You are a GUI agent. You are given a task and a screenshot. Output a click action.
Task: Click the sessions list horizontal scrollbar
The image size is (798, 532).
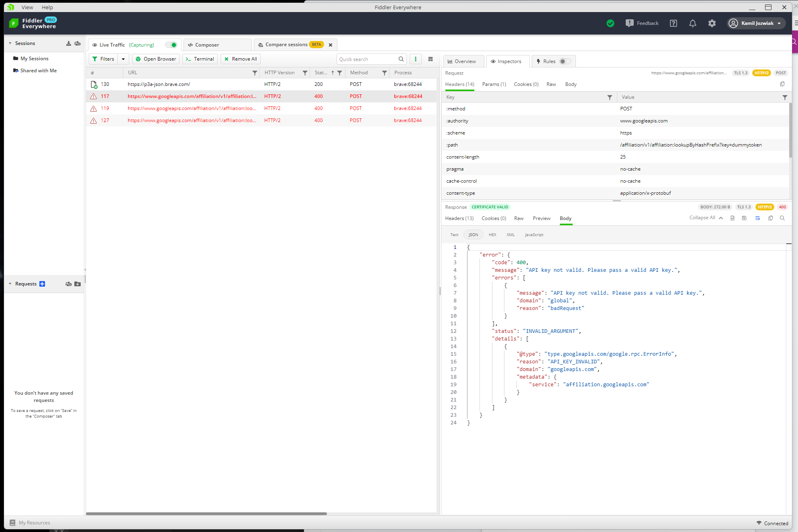tap(206, 514)
